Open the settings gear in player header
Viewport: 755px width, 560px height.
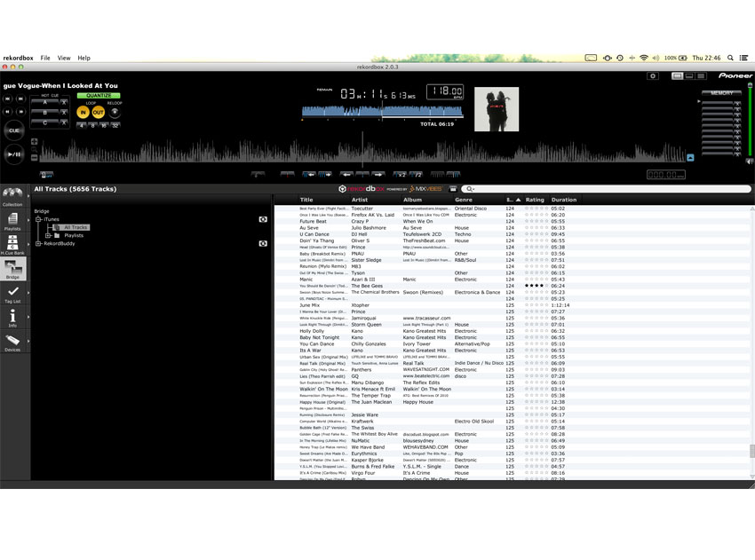click(x=653, y=76)
